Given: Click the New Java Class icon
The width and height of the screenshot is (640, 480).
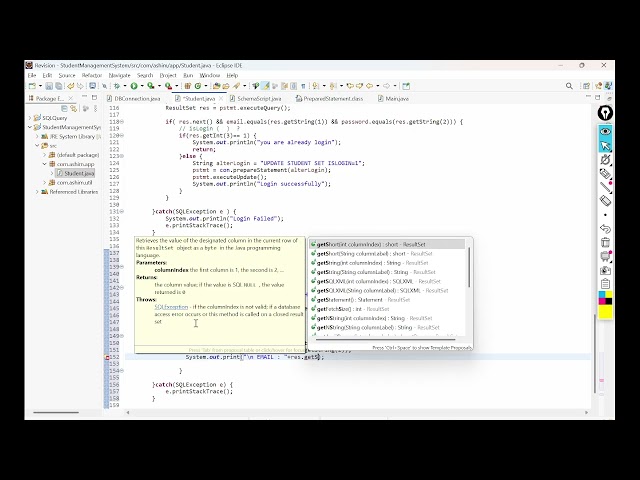Looking at the screenshot, I should (x=198, y=86).
